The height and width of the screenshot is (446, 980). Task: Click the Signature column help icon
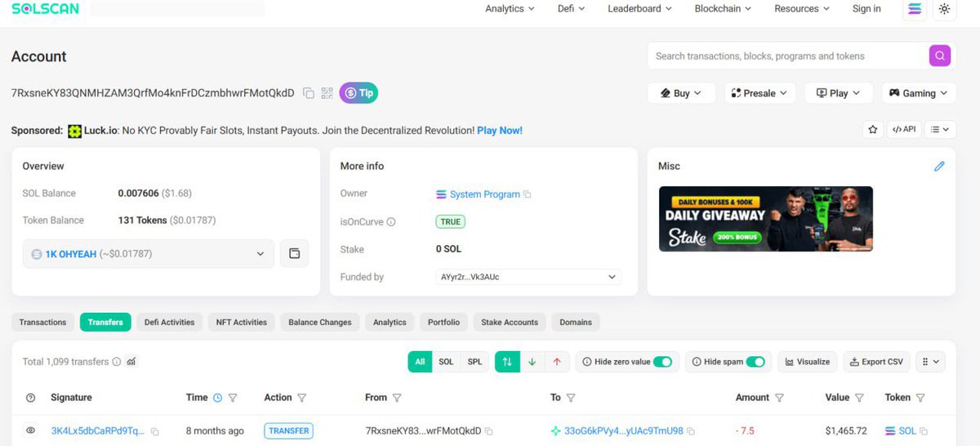(x=31, y=398)
